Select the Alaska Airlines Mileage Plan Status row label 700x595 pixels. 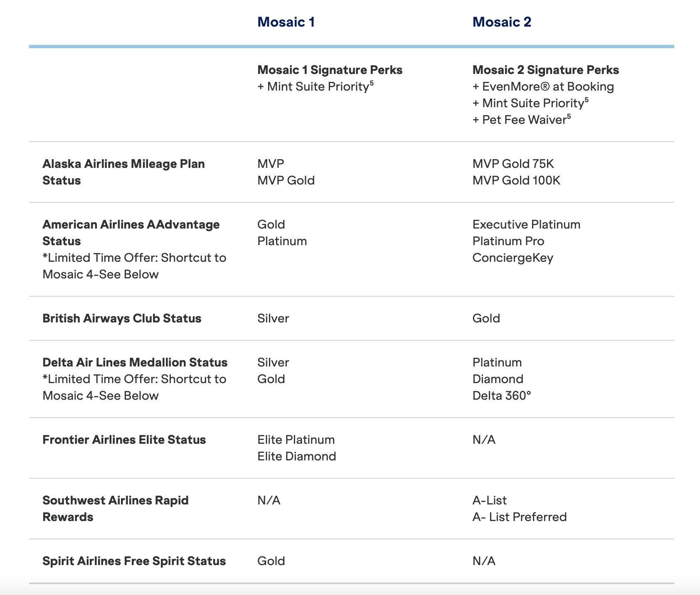[x=123, y=172]
